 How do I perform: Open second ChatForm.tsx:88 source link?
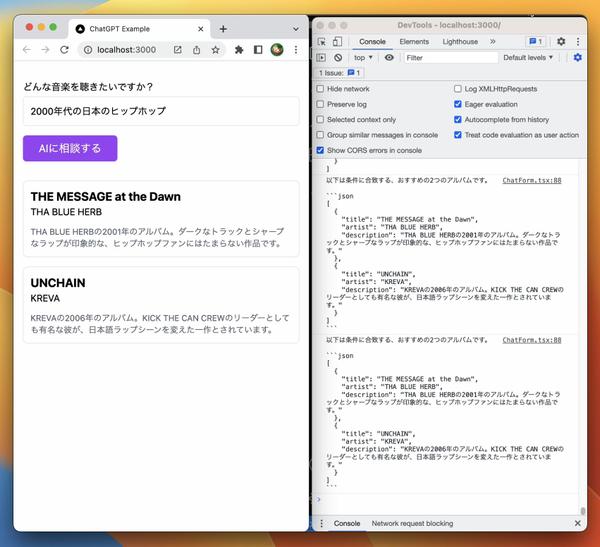532,340
